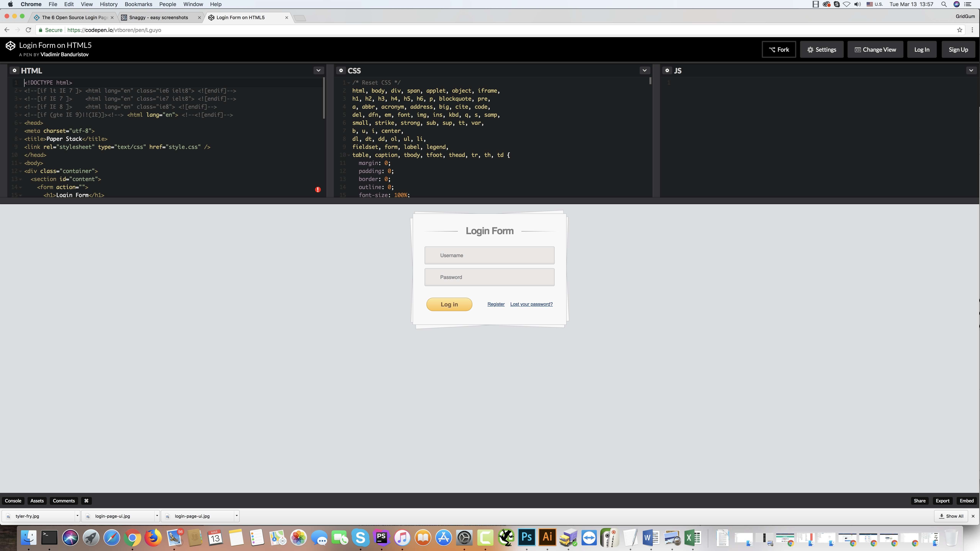Click Embed button in footer
This screenshot has width=980, height=551.
[967, 501]
